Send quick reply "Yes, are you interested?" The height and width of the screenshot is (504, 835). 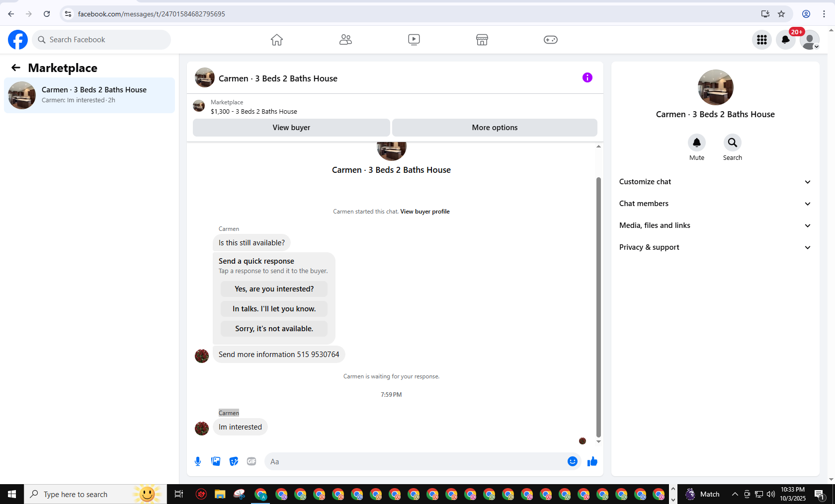[x=274, y=289]
